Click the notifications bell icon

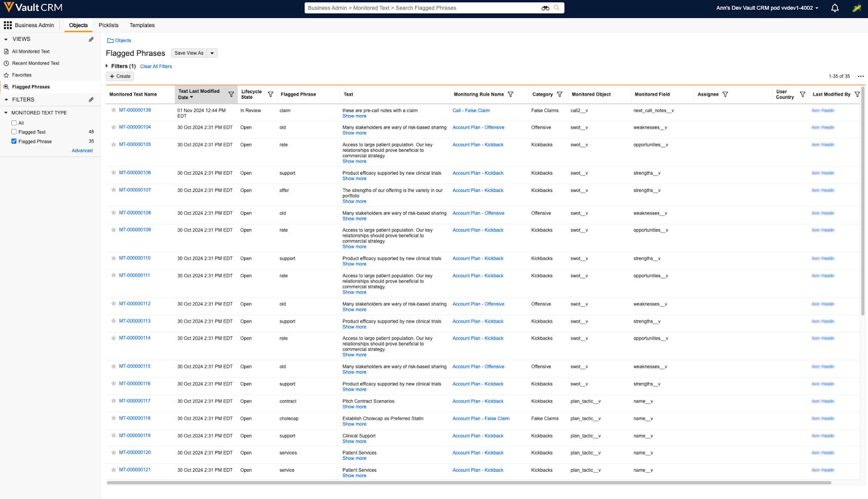[x=835, y=8]
